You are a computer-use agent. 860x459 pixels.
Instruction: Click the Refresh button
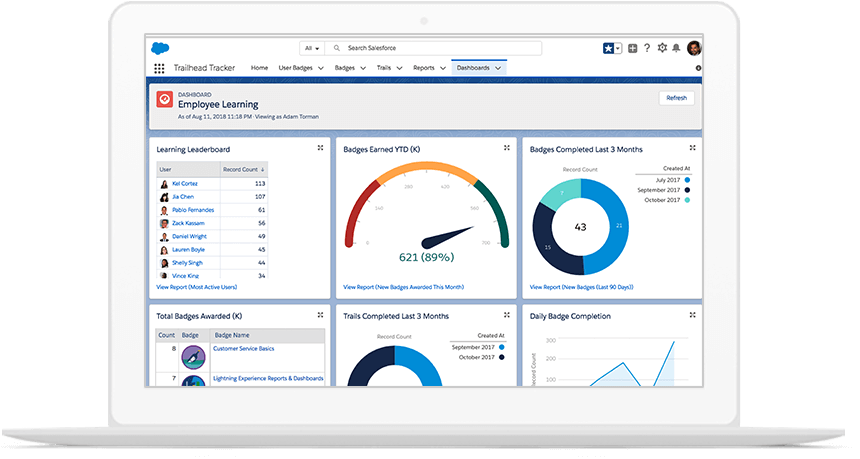pyautogui.click(x=676, y=98)
